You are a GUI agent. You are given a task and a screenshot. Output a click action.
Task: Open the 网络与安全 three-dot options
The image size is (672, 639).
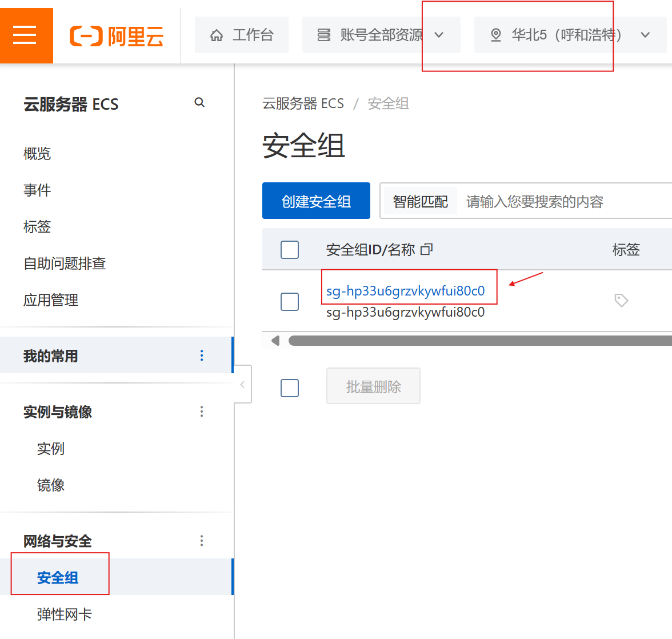(202, 541)
